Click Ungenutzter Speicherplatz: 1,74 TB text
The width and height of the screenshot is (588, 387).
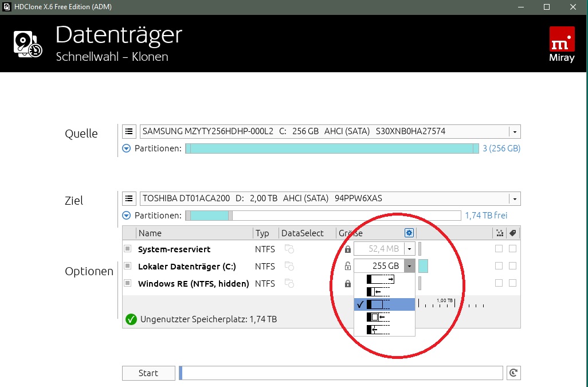tap(209, 319)
